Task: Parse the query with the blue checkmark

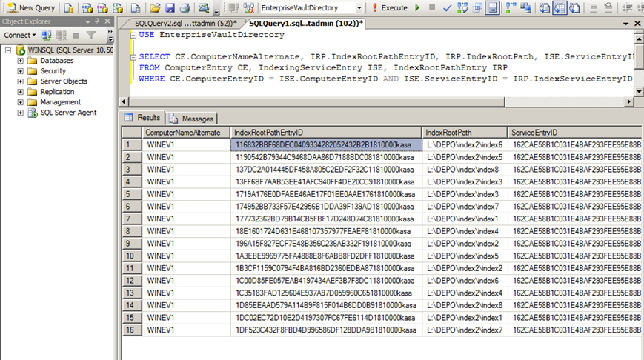Action: pos(447,7)
